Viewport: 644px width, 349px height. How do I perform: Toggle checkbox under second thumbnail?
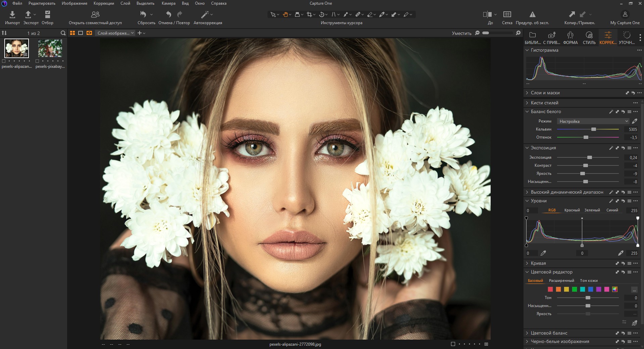[37, 61]
